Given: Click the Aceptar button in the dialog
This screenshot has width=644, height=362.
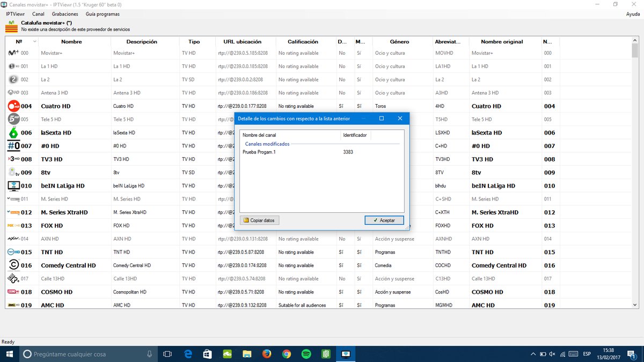Looking at the screenshot, I should tap(384, 220).
